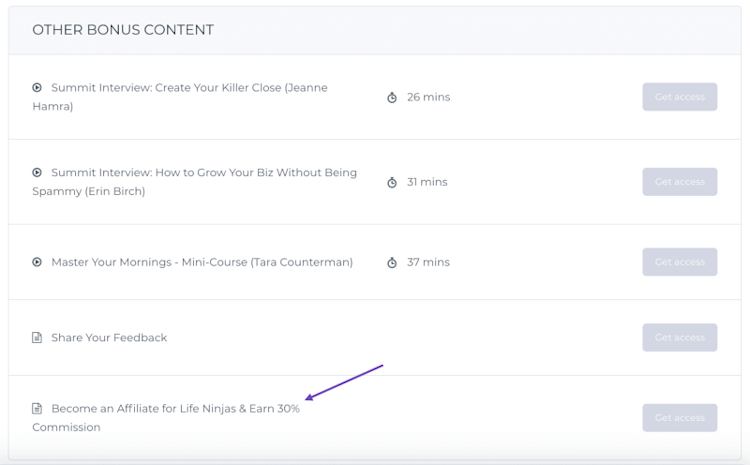Viewport: 750px width, 465px height.
Task: Get access to Master Your Mornings mini-course
Action: tap(680, 262)
